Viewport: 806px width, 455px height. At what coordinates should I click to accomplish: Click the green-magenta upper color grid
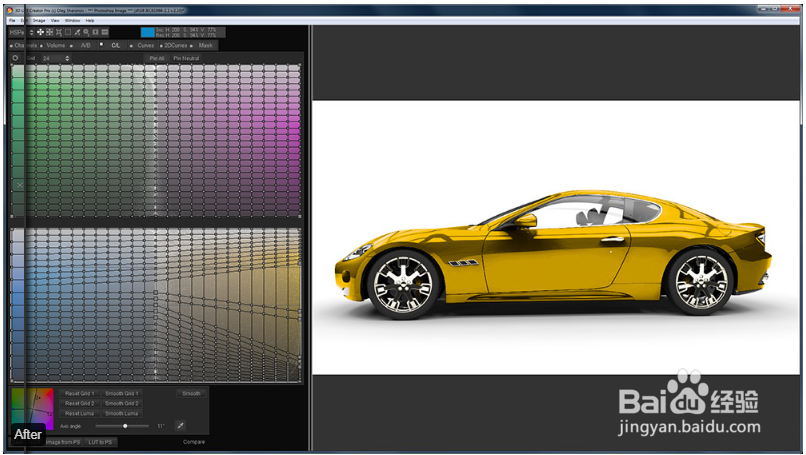click(156, 140)
